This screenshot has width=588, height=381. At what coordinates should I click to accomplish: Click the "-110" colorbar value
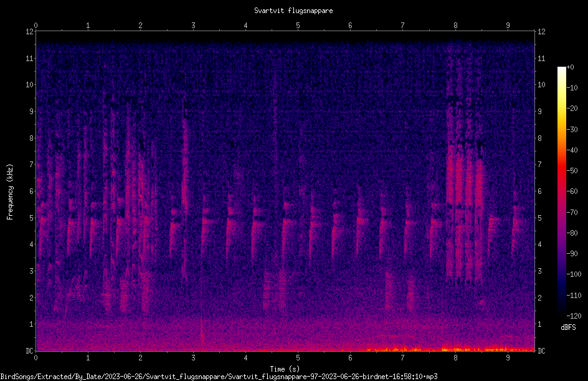click(x=574, y=296)
